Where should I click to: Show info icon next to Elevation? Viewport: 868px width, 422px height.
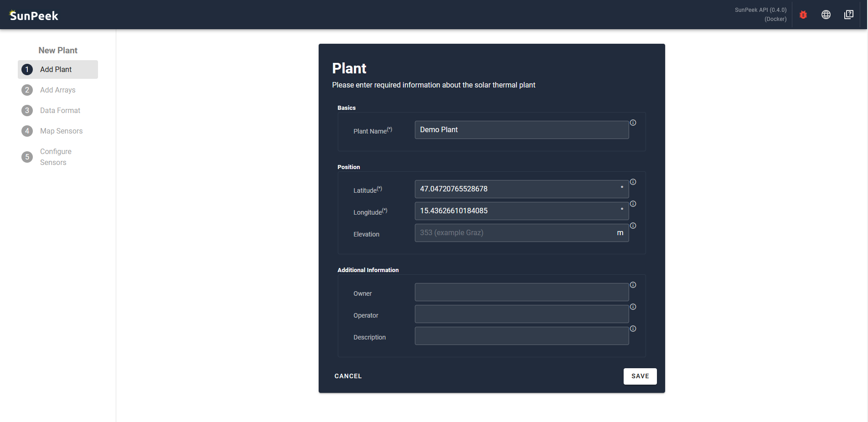[633, 226]
